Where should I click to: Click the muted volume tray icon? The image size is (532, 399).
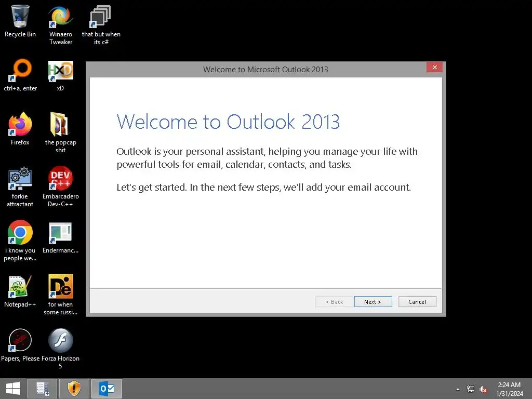483,389
